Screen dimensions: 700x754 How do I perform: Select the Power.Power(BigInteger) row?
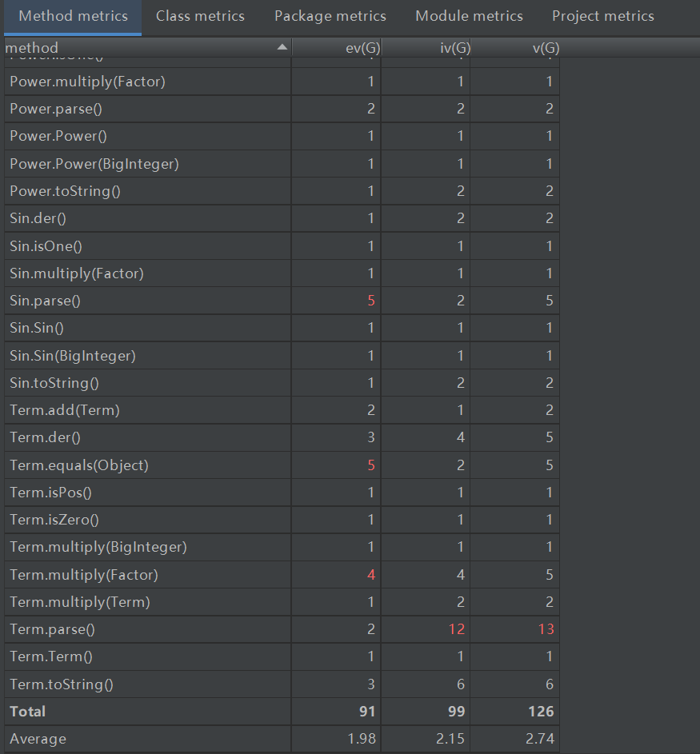click(x=282, y=163)
